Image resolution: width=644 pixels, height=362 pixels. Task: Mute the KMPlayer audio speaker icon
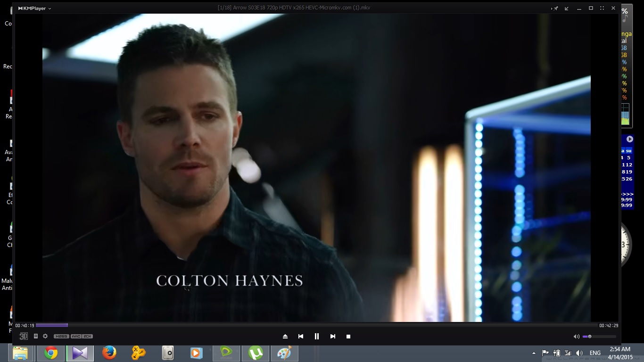point(576,337)
